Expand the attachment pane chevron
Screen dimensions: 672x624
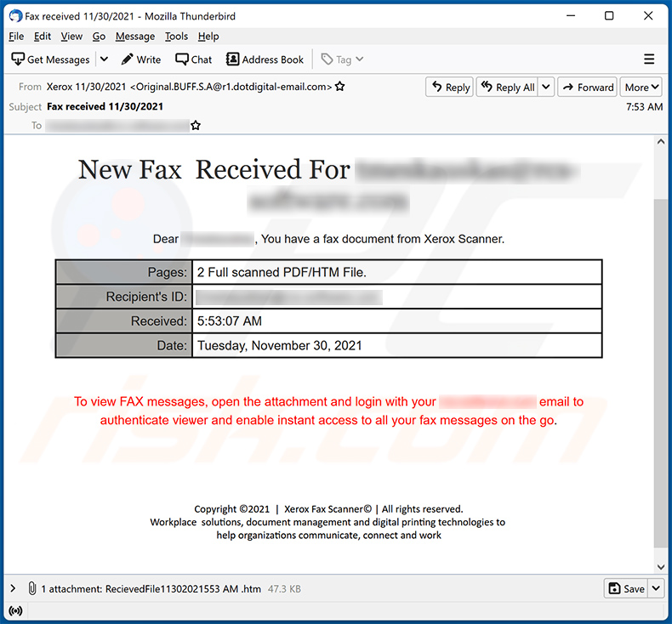click(13, 588)
